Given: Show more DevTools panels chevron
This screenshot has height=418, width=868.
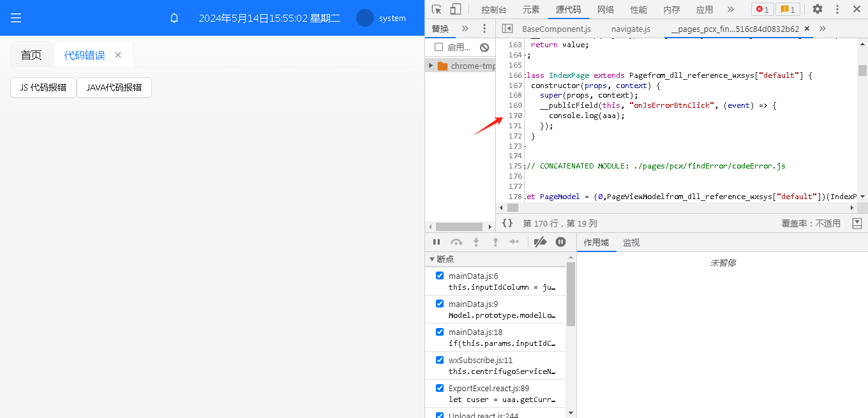Looking at the screenshot, I should point(731,9).
